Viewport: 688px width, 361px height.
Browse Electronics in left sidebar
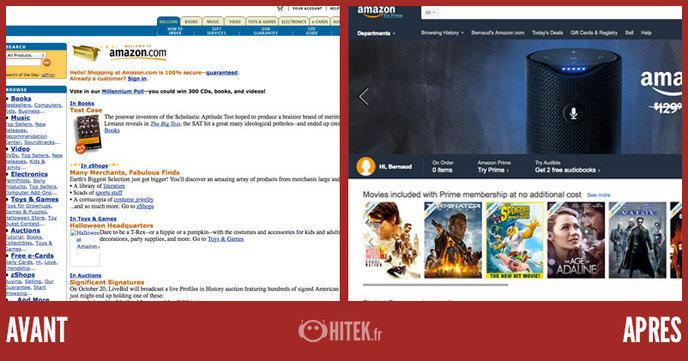(x=29, y=174)
